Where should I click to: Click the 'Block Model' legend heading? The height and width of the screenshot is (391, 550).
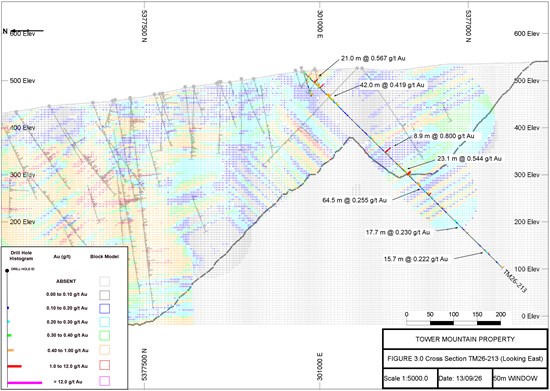(x=105, y=256)
